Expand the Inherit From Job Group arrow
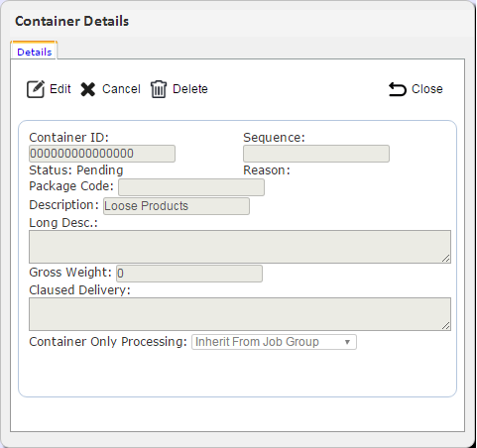Screen dimensions: 477x448 [x=347, y=342]
